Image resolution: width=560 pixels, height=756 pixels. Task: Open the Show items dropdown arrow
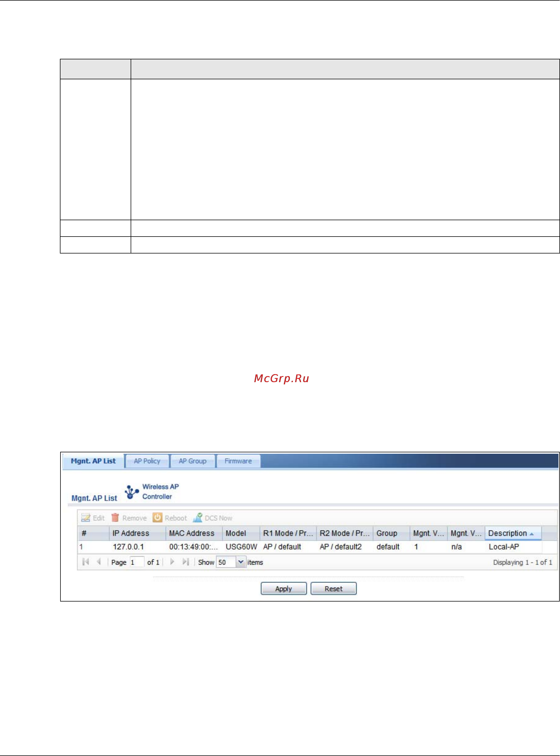[241, 562]
